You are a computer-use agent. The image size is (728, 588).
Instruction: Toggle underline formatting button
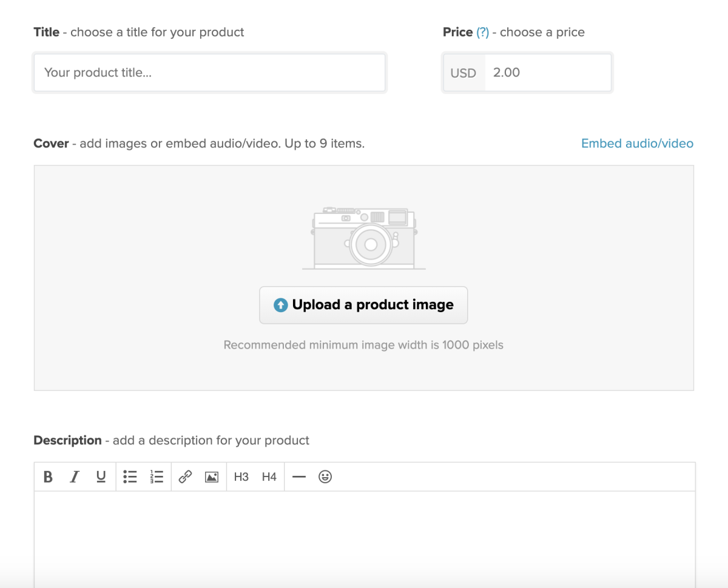[101, 477]
